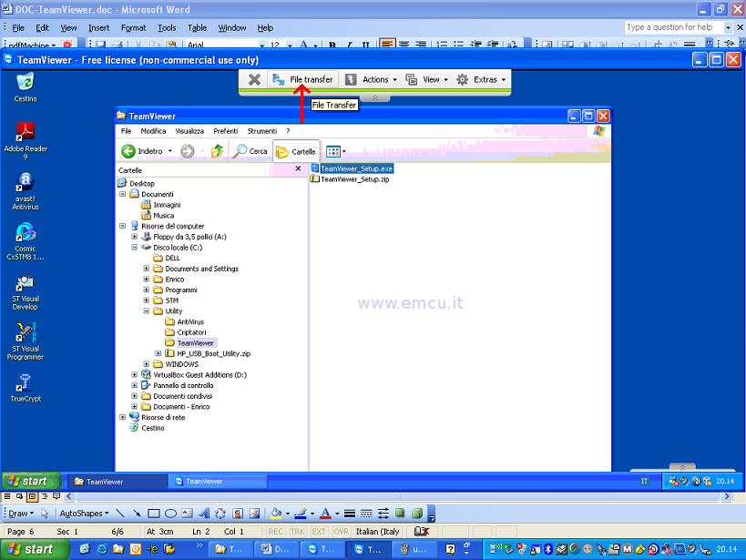746x560 pixels.
Task: Click the Indietro back button in Explorer
Action: [142, 151]
